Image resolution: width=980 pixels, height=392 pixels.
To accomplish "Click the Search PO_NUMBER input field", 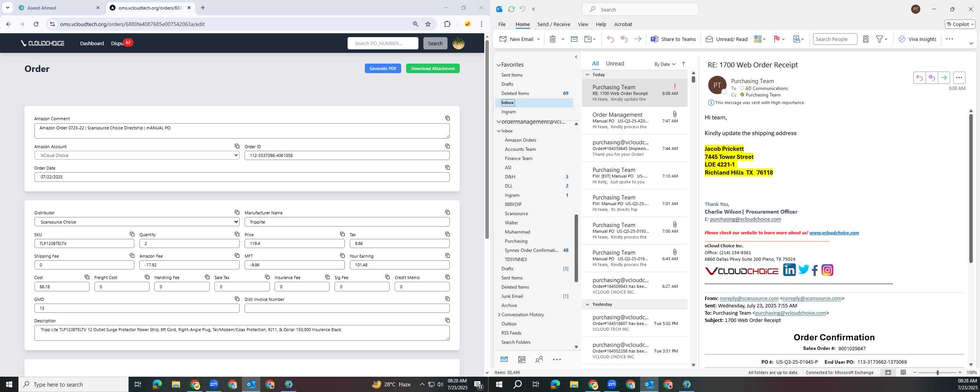I will pos(383,43).
